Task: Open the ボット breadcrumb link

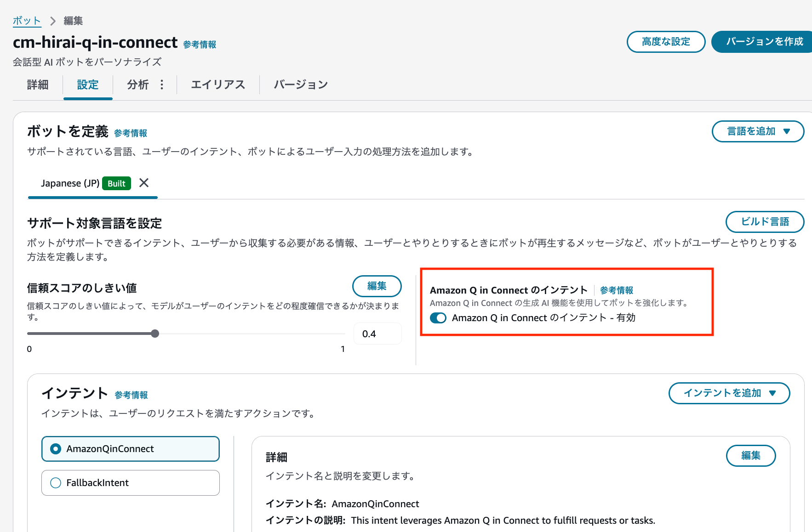Action: coord(27,21)
